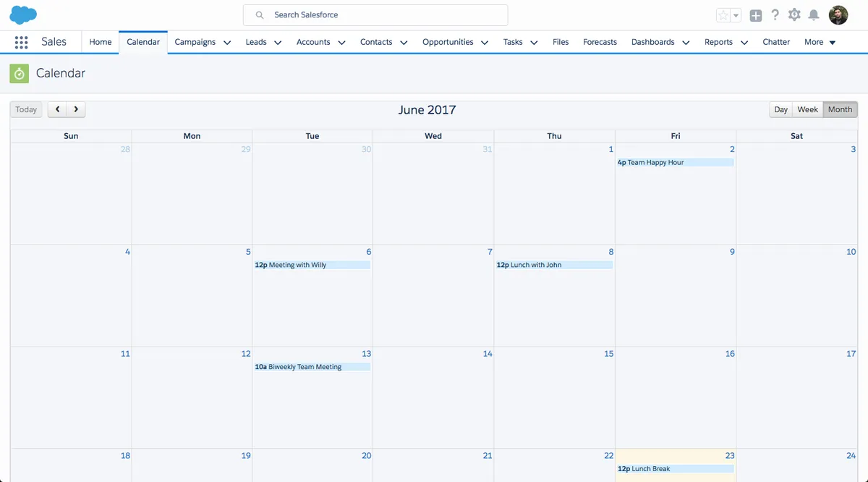Switch to Month view
Viewport: 868px width, 482px height.
tap(840, 109)
